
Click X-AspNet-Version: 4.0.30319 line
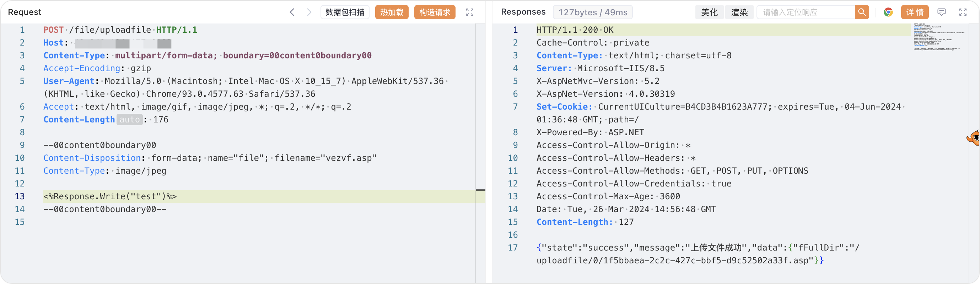[x=605, y=94]
